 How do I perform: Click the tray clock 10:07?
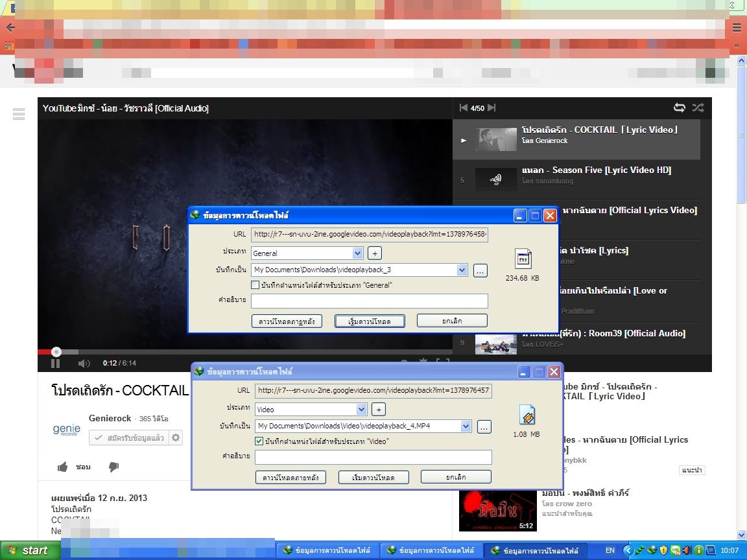(729, 550)
